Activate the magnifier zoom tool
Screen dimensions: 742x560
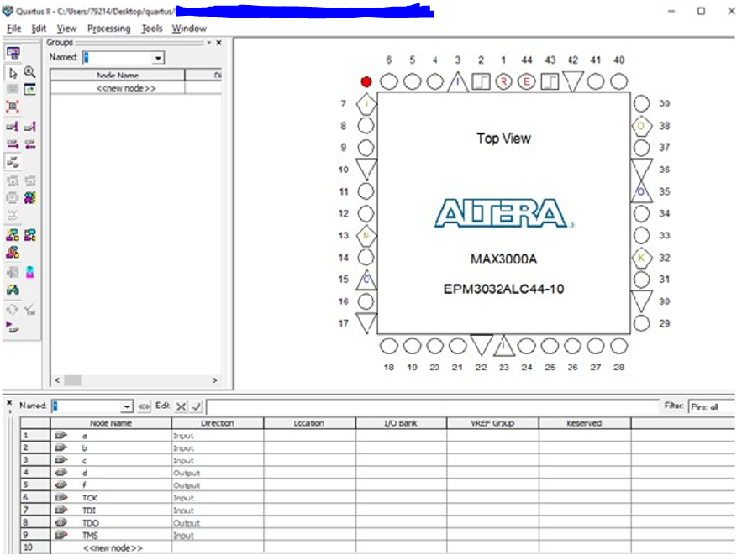click(x=29, y=72)
